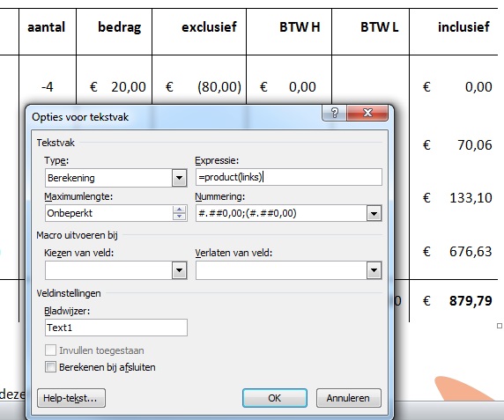Select the bold total cell 879,79
The width and height of the screenshot is (504, 420).
[471, 301]
